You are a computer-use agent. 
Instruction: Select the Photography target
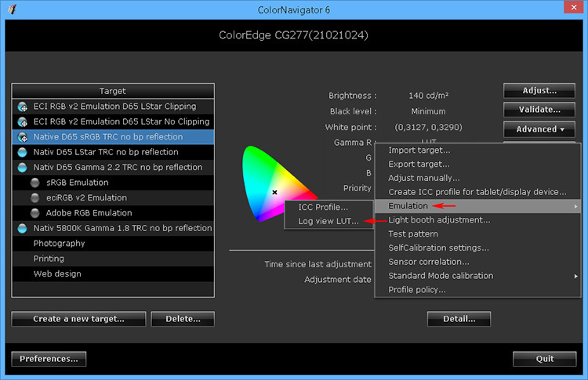click(113, 243)
